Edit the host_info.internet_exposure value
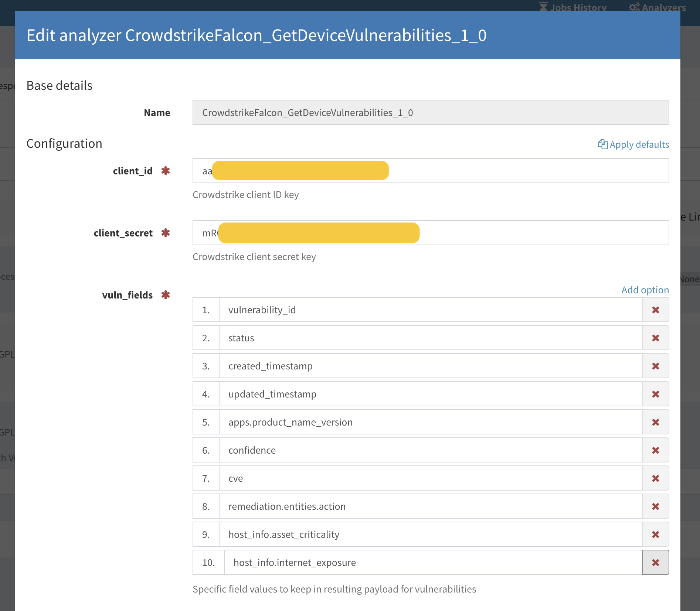Image resolution: width=700 pixels, height=611 pixels. pos(433,562)
